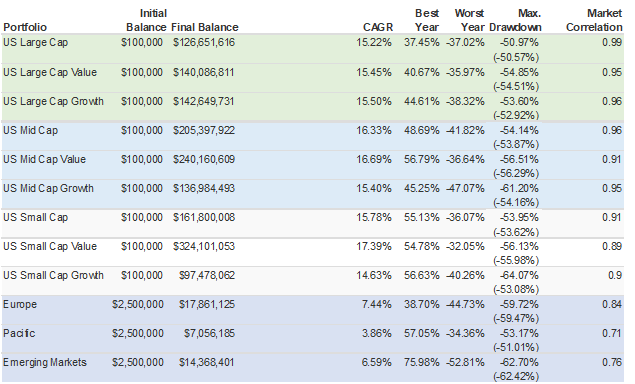The image size is (635, 384).
Task: Select the Market Correlation column header
Action: (x=594, y=20)
